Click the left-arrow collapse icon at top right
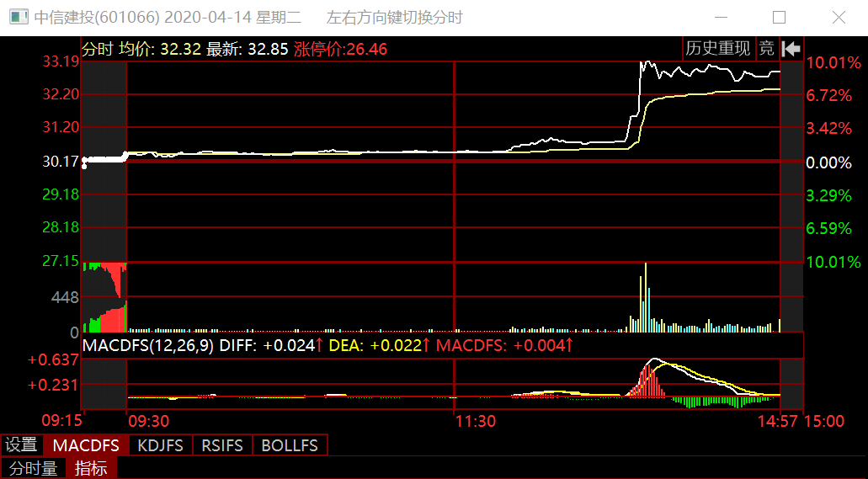This screenshot has width=868, height=479. [791, 49]
